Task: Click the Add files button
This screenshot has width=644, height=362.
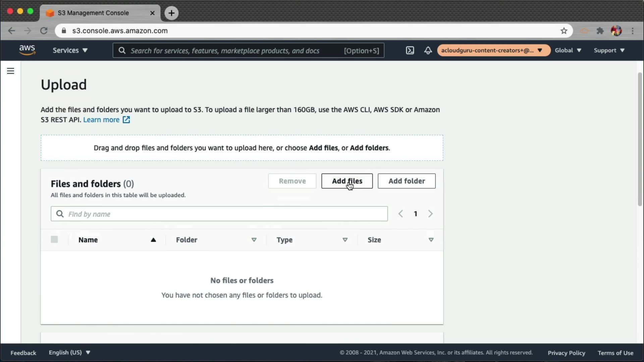Action: 347,181
